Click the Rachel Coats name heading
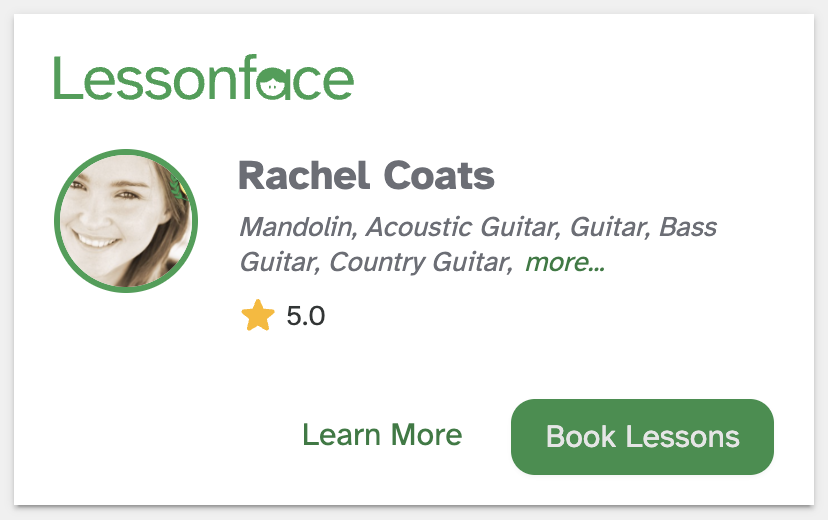828x520 pixels. pyautogui.click(x=366, y=176)
